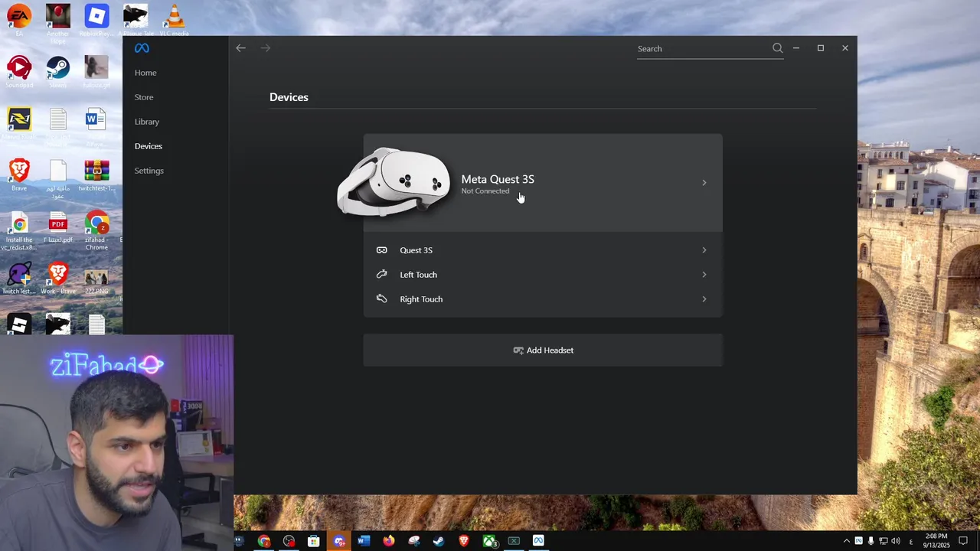
Task: Select the Another Hope desktop shortcut
Action: pos(58,21)
